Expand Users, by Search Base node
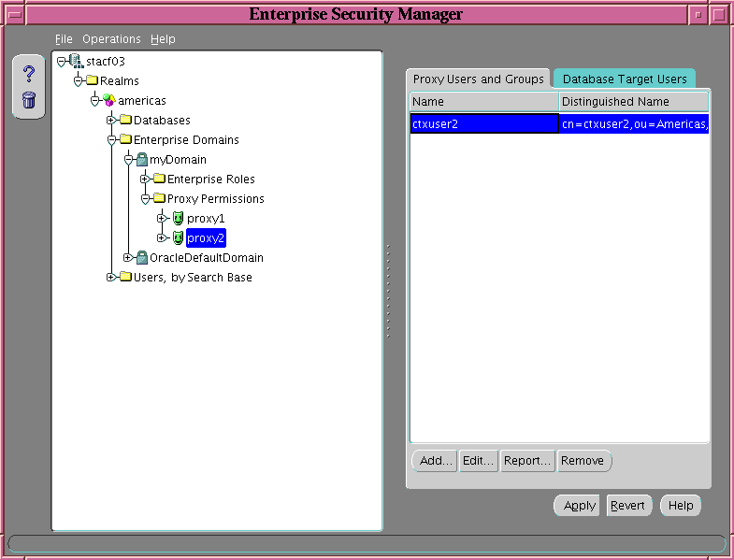 pos(111,277)
